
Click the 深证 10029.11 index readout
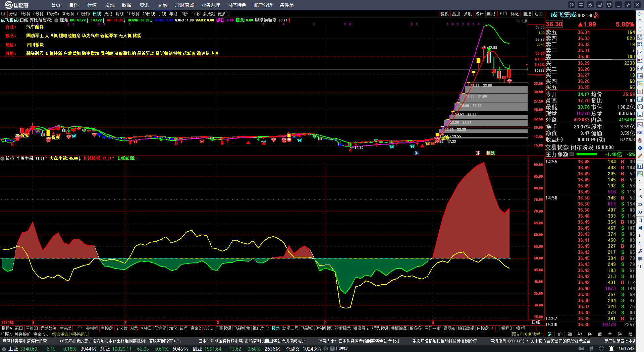tap(116, 349)
